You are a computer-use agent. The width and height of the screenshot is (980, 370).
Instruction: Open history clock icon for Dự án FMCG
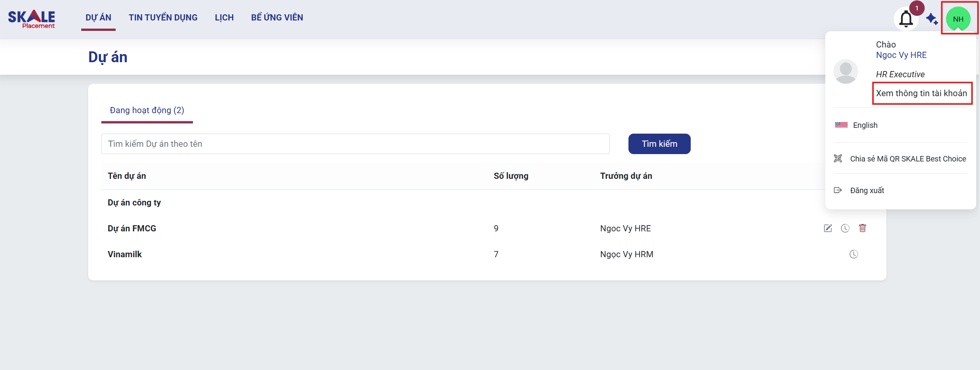[845, 228]
